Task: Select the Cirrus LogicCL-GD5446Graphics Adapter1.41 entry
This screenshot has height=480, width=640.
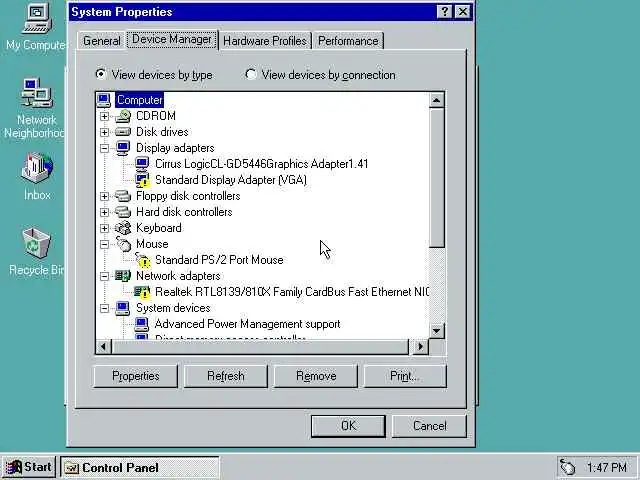Action: pyautogui.click(x=262, y=164)
